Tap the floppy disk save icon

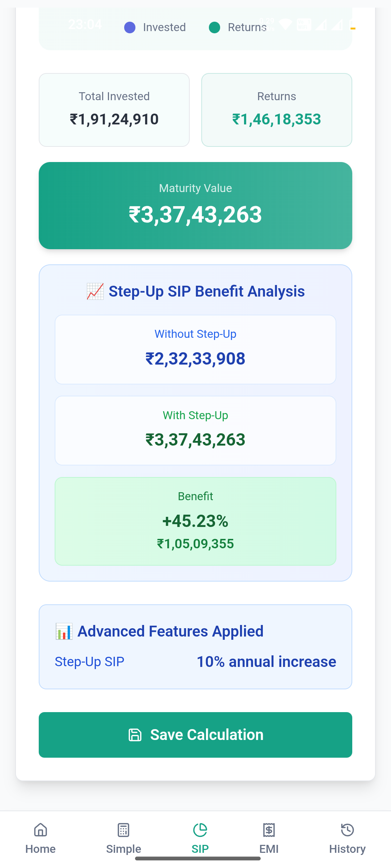tap(135, 735)
